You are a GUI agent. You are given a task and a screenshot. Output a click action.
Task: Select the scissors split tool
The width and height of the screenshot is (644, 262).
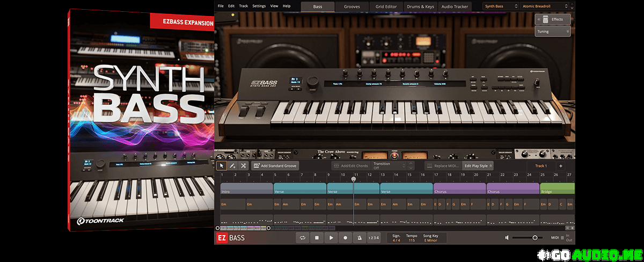(x=243, y=166)
